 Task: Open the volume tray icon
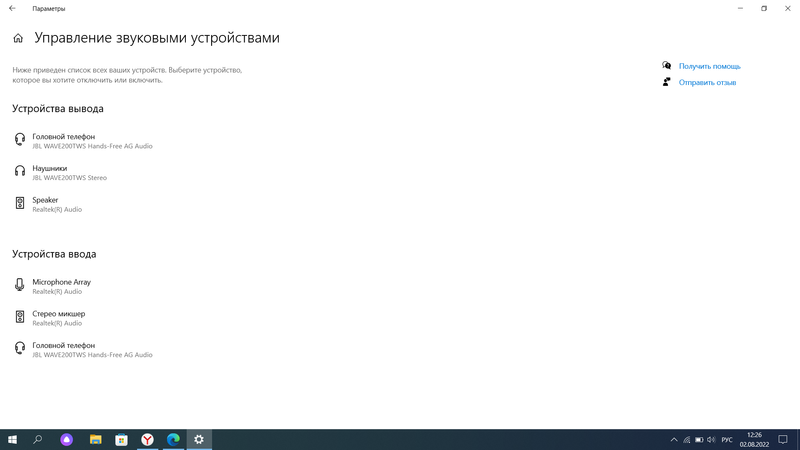coord(711,440)
